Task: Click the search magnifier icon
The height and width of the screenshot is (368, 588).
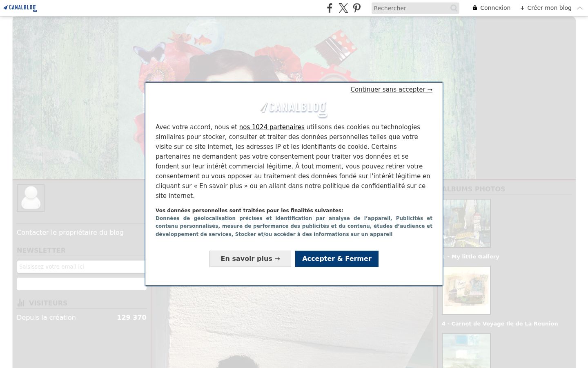Action: (x=454, y=8)
